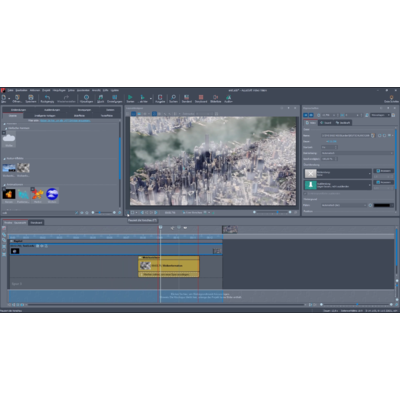Open the Bearbeiten menu
Image resolution: width=400 pixels, height=400 pixels.
pos(21,90)
